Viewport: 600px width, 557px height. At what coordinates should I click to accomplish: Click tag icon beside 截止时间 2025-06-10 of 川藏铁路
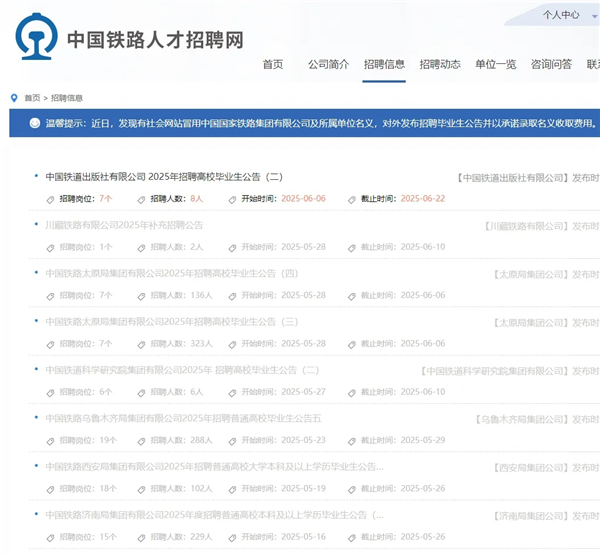352,248
